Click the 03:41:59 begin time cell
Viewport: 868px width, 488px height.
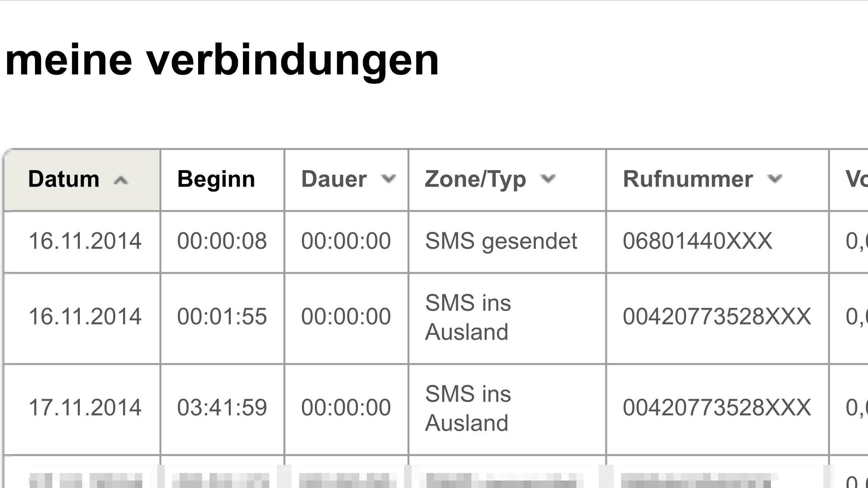coord(222,407)
